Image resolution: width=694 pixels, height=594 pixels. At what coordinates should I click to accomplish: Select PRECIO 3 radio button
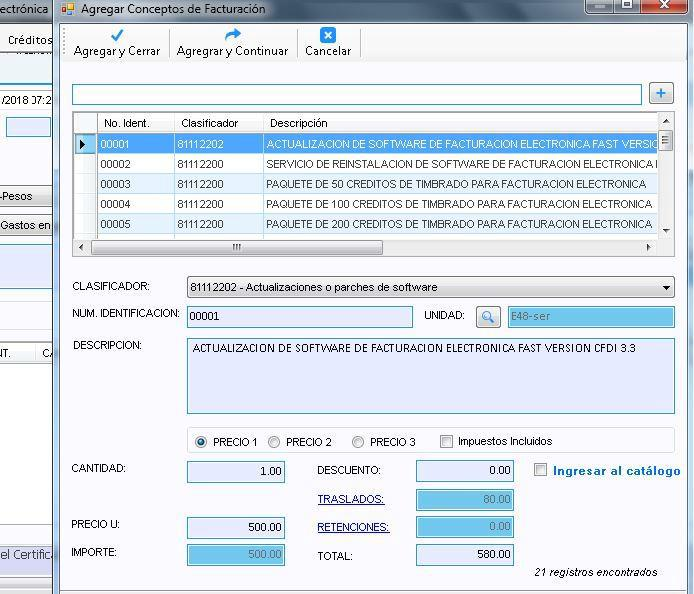coord(358,442)
